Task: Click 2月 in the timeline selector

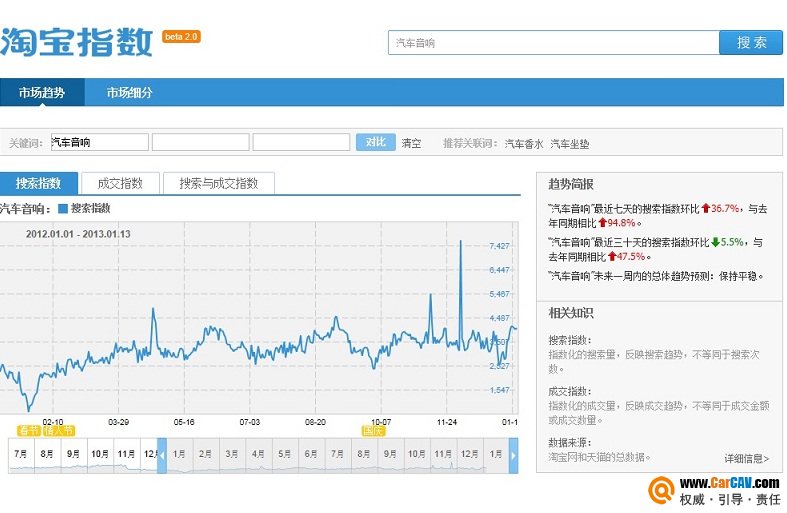Action: click(205, 454)
